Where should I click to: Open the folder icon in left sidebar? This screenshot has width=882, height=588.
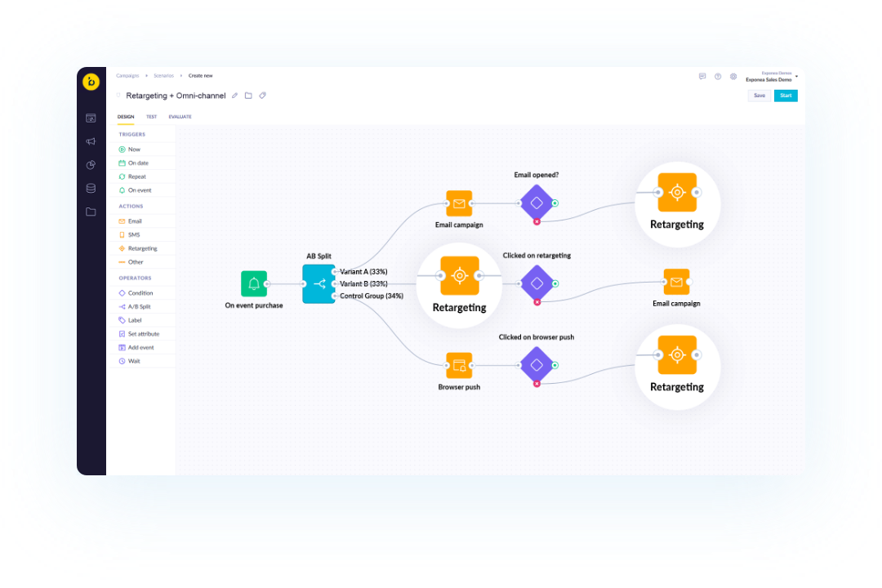(x=91, y=212)
